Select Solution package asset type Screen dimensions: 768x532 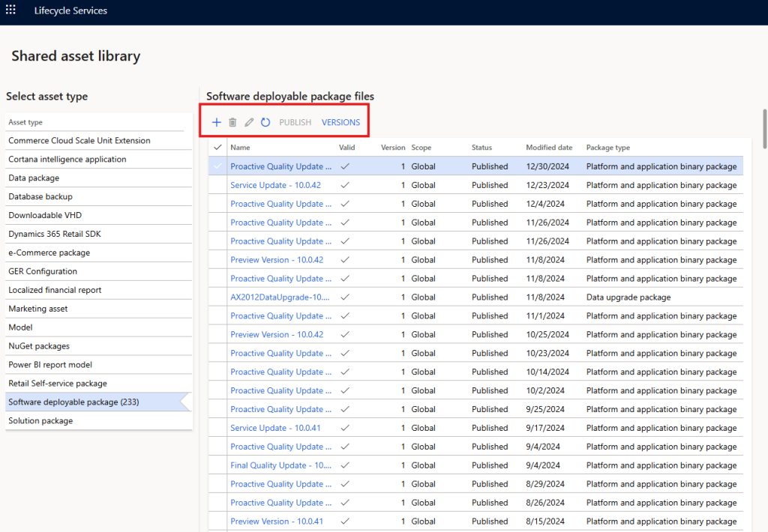(x=98, y=420)
